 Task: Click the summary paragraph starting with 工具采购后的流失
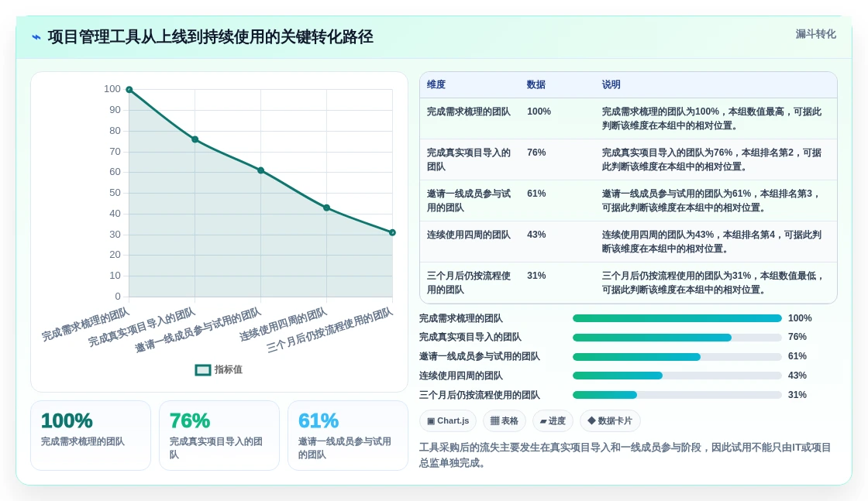[x=625, y=455]
